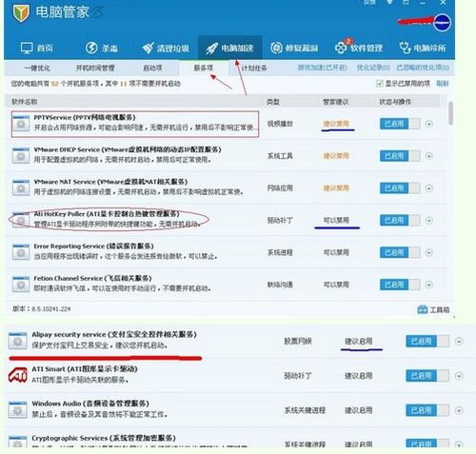Open the 优化记录 link
476x454 pixels.
pos(373,68)
